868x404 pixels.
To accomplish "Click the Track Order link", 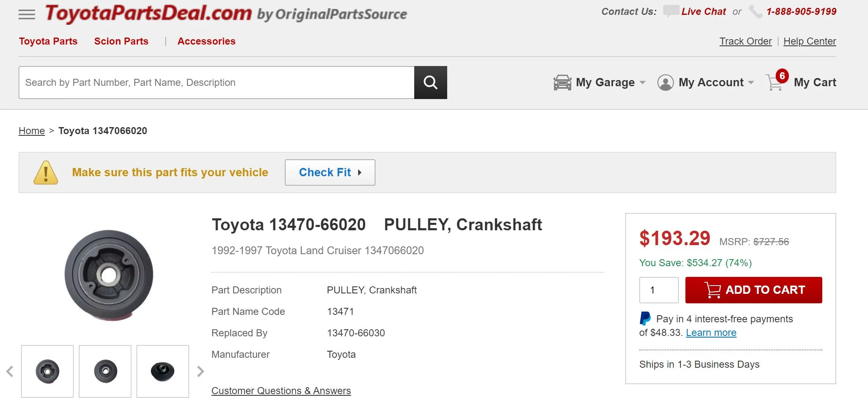I will coord(746,41).
